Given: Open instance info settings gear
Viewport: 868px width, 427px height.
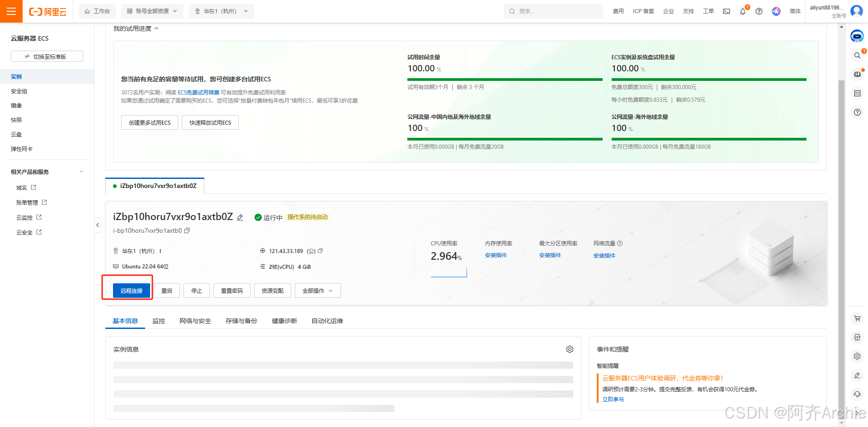Looking at the screenshot, I should 570,349.
